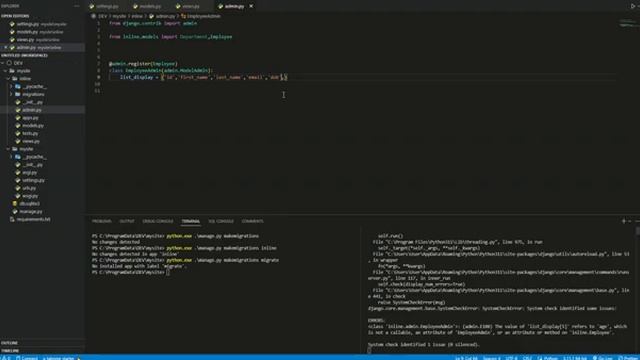
Task: Select the Python 3.11.1 64-bit interpreter item
Action: click(575, 358)
